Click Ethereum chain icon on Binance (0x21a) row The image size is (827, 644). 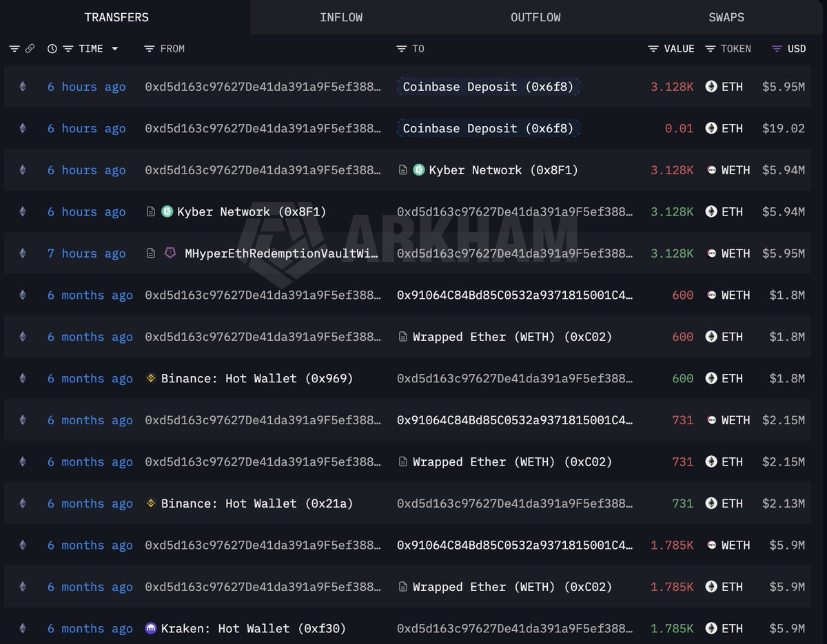pos(22,503)
